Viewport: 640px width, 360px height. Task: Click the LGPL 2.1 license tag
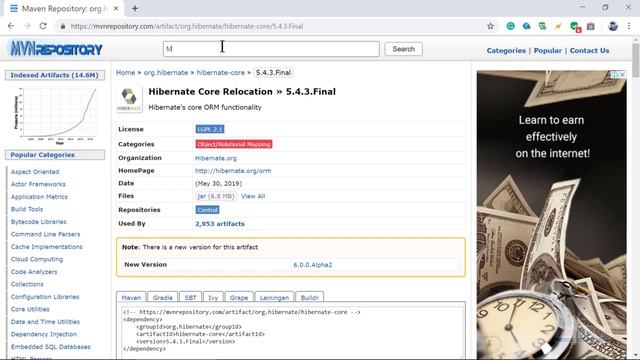210,129
